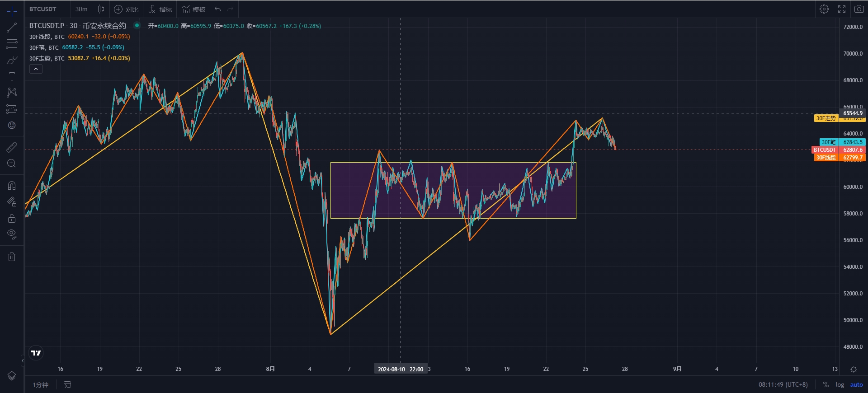Open chart settings gear at top right
868x393 pixels.
[x=824, y=9]
